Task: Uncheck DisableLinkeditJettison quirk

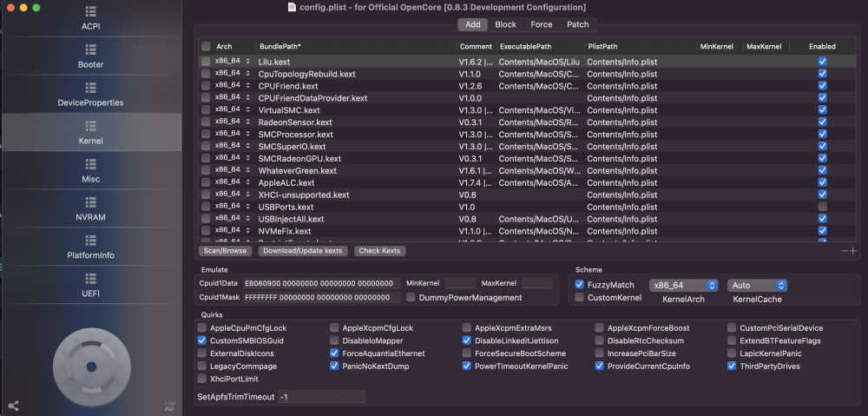Action: (467, 340)
